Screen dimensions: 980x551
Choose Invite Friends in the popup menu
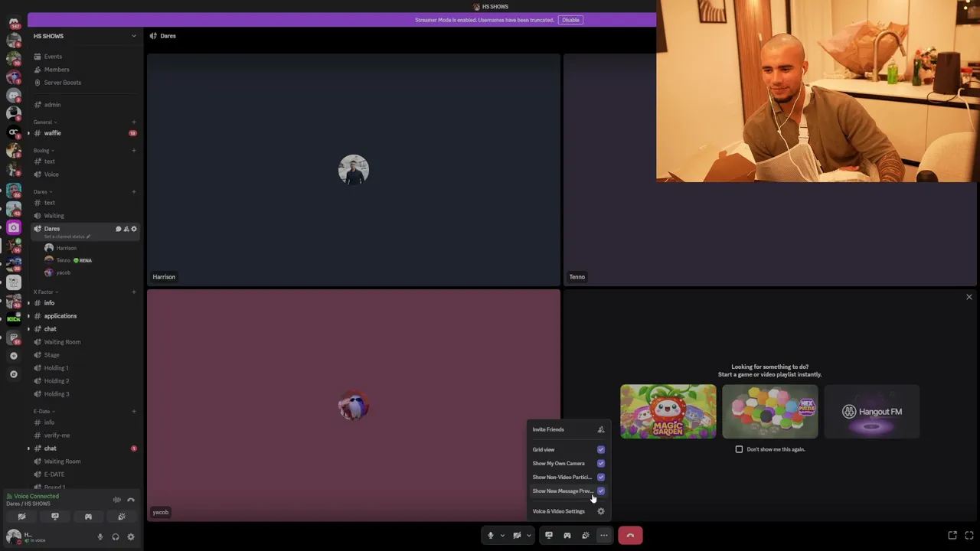568,429
